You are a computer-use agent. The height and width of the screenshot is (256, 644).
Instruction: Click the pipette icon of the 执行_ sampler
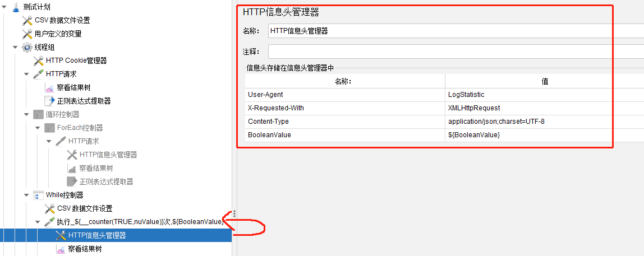50,222
